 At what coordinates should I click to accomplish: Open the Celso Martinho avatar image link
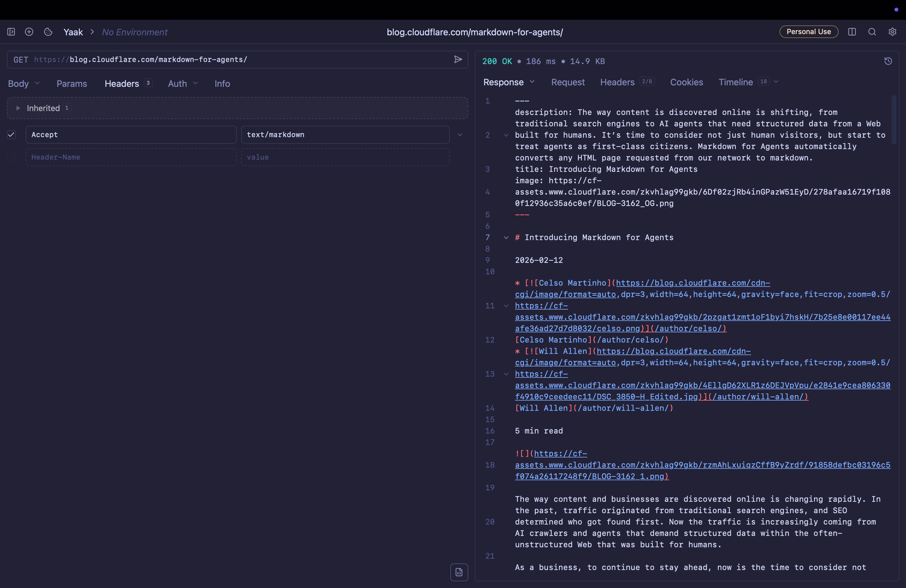tap(702, 306)
